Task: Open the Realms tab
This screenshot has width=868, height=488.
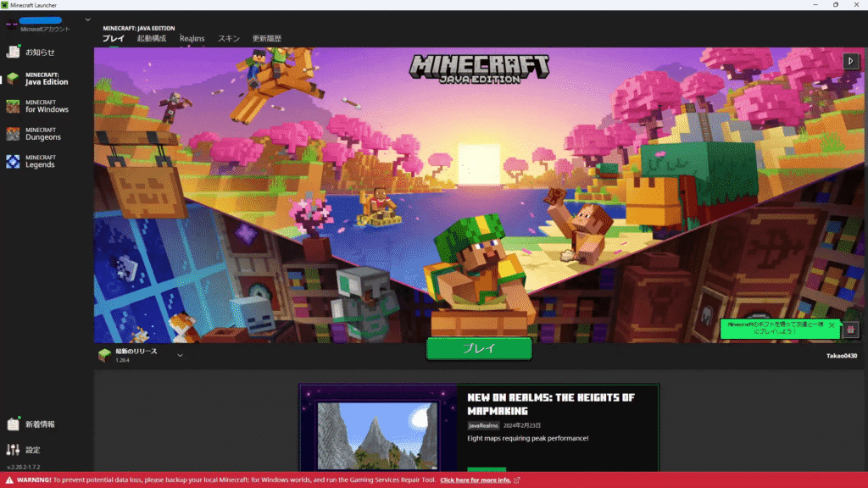Action: pos(192,39)
